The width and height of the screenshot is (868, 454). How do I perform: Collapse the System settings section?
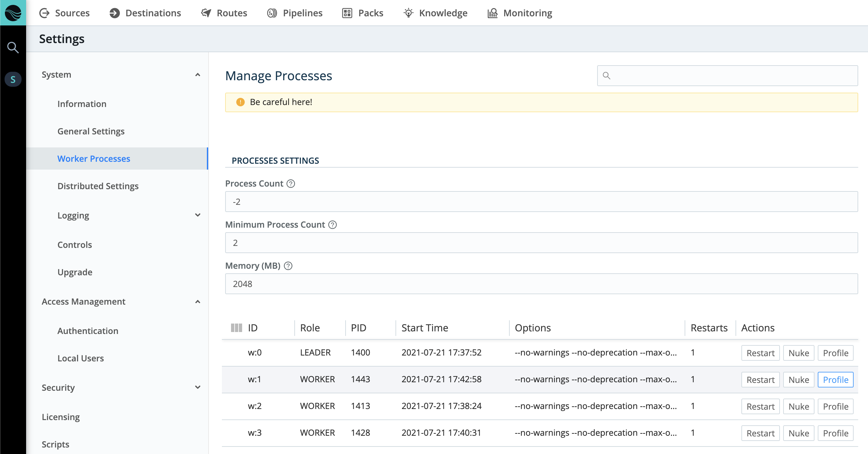pyautogui.click(x=198, y=75)
